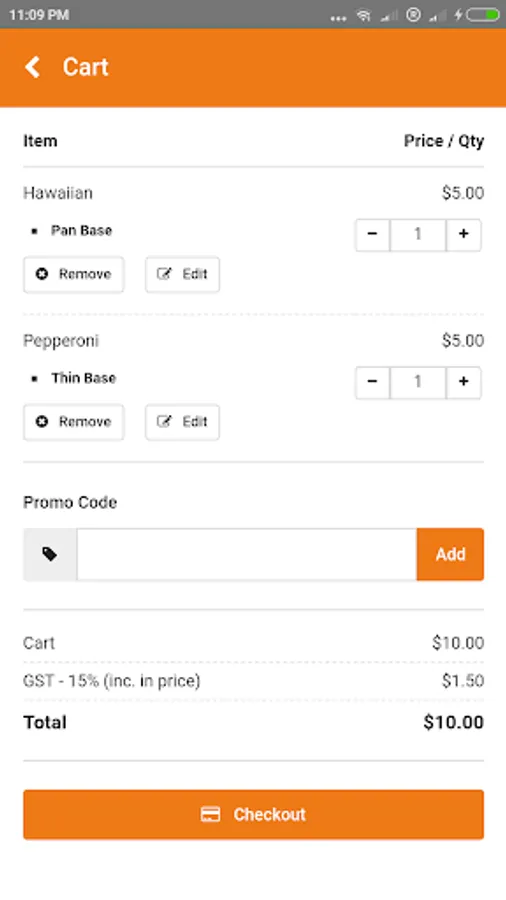The image size is (506, 900).
Task: Tap the battery icon in status bar
Action: click(482, 15)
